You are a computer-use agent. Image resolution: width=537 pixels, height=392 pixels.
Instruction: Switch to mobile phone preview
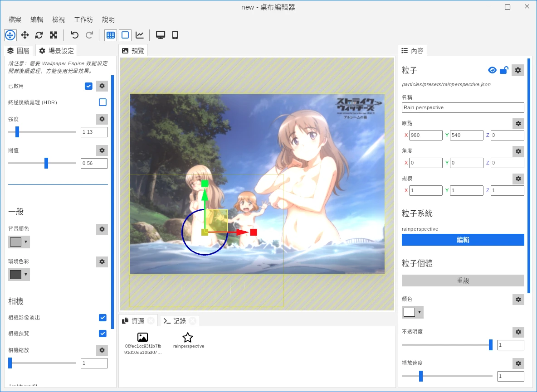pyautogui.click(x=175, y=35)
